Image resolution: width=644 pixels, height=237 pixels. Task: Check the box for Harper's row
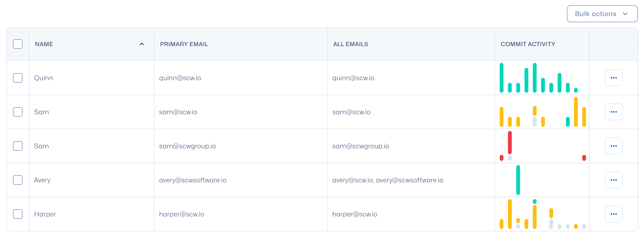(18, 214)
